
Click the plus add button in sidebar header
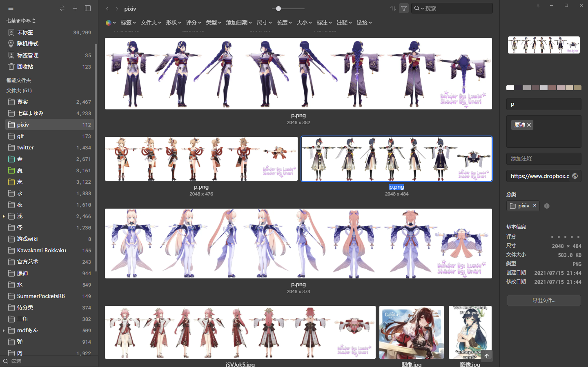pos(75,8)
